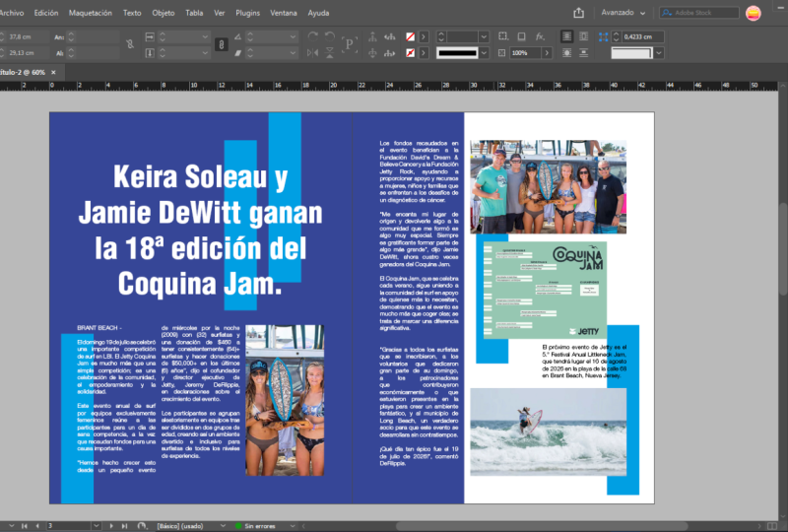Open the black stroke style dropdown

[x=484, y=53]
